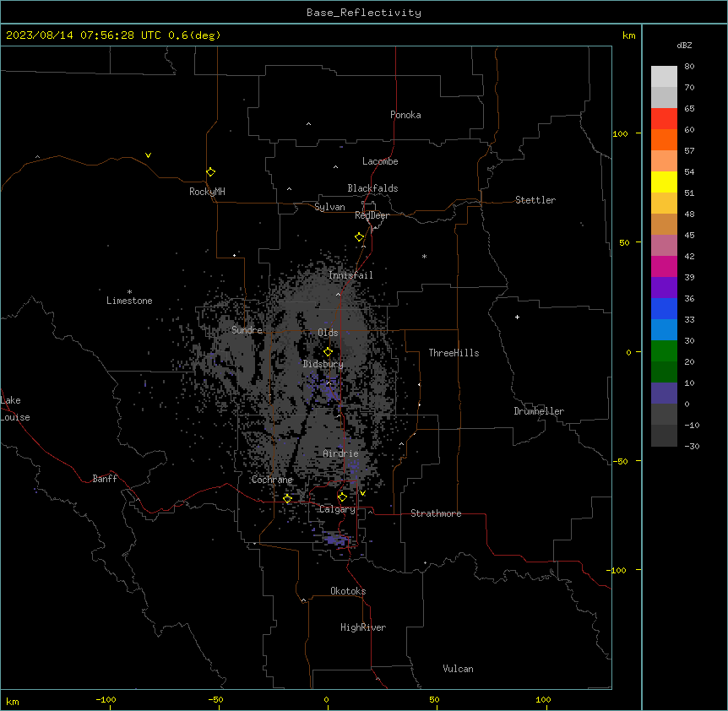Click the Okotoks label

point(348,591)
